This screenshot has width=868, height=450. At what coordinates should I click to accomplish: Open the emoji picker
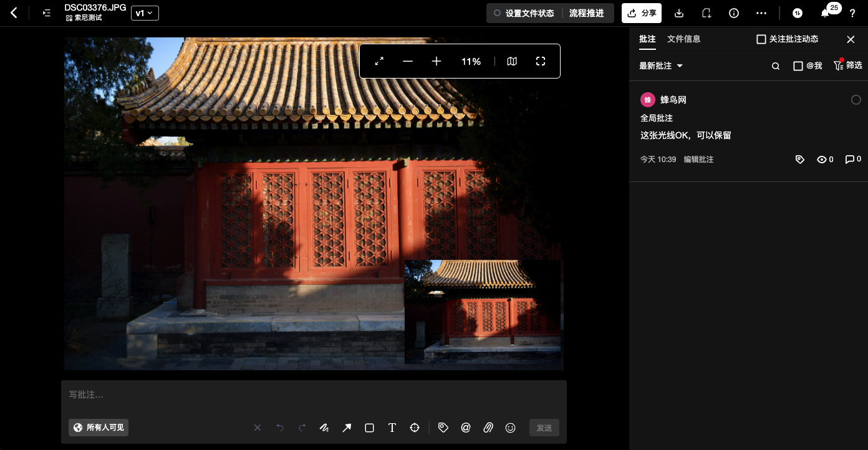(x=510, y=428)
